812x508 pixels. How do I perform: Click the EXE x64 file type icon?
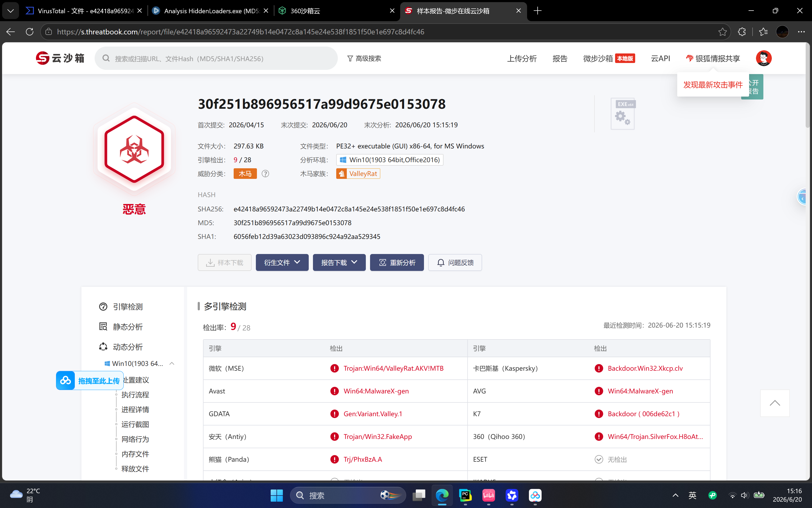point(623,114)
